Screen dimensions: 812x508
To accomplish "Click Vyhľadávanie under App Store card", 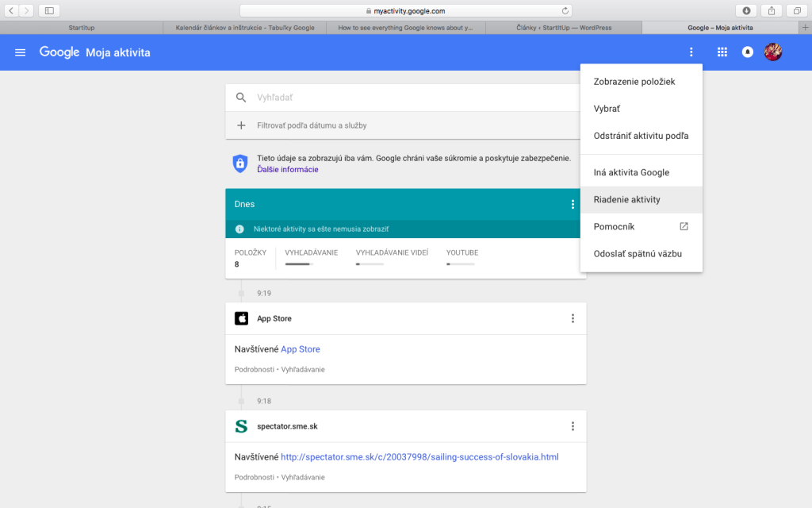I will coord(303,370).
